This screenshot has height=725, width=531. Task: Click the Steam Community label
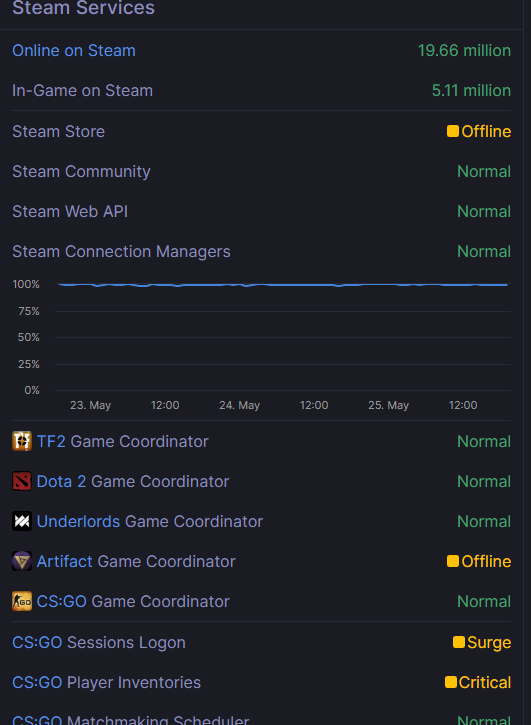pyautogui.click(x=81, y=172)
